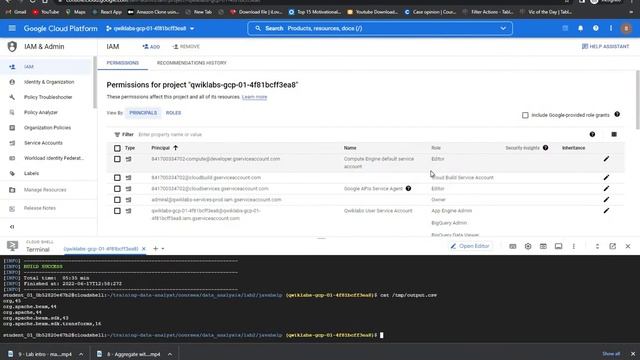Edit the Compute Engine default service account row
The height and width of the screenshot is (360, 640).
click(x=606, y=159)
